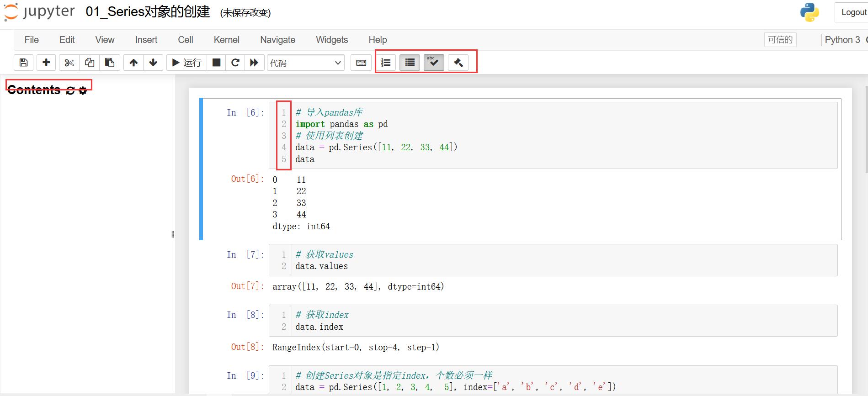Select the In [6] prompt label

coord(245,112)
